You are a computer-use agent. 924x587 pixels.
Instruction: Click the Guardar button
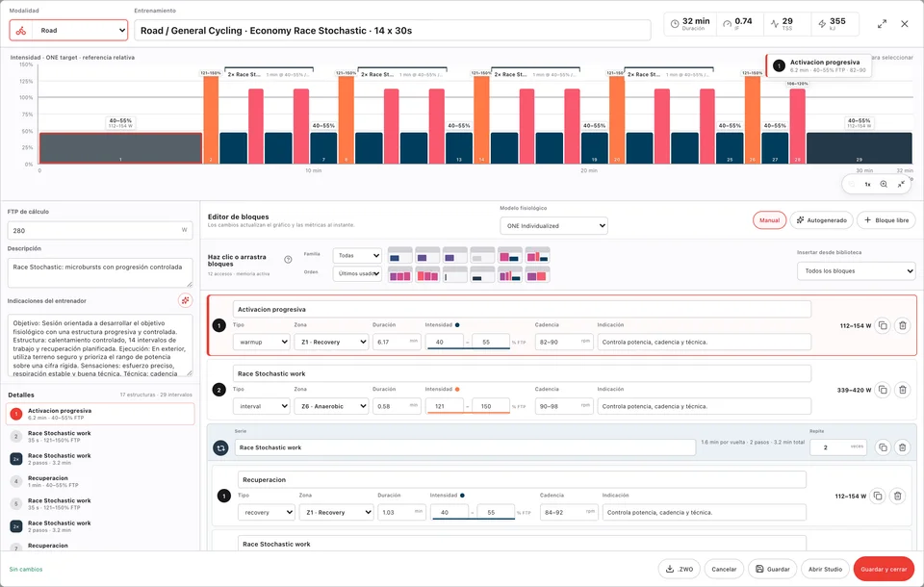[x=773, y=570]
